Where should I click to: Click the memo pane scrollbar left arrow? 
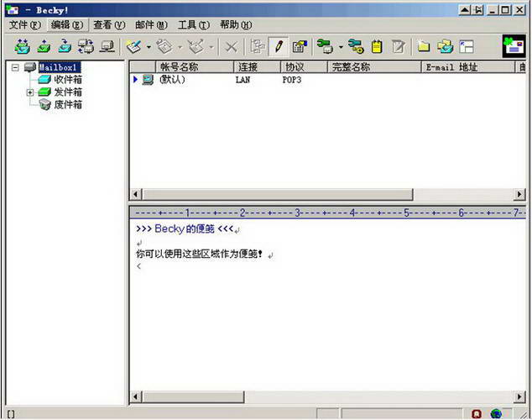point(136,396)
